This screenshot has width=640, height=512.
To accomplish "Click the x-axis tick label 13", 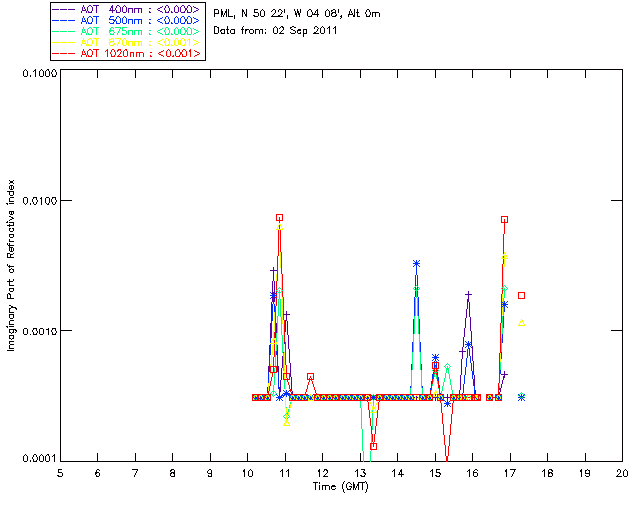I will click(x=360, y=473).
